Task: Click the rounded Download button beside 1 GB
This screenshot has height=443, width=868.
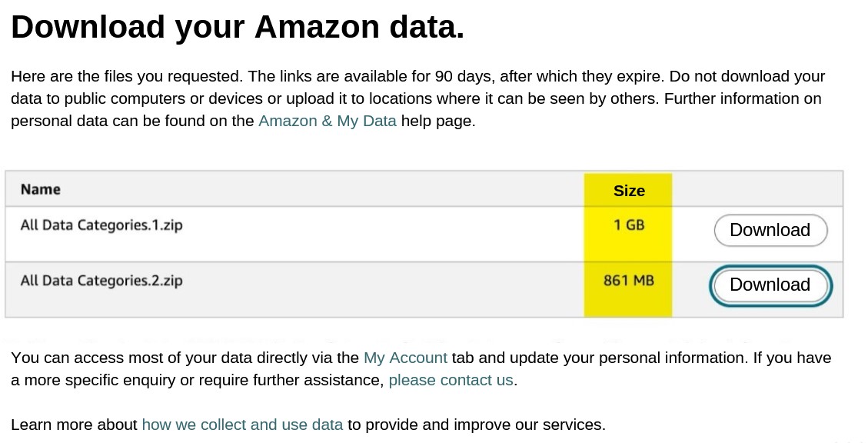Action: click(x=770, y=229)
